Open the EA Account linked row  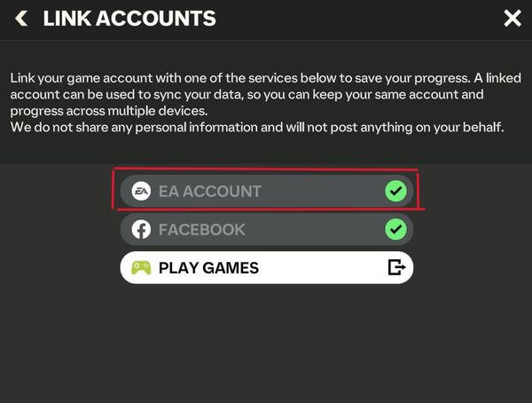coord(267,192)
